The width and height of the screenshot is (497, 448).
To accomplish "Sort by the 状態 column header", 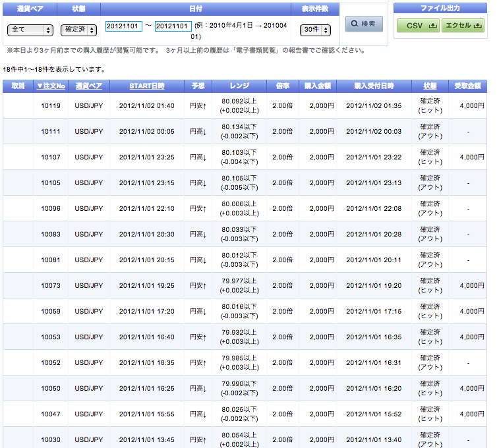I will tap(430, 86).
